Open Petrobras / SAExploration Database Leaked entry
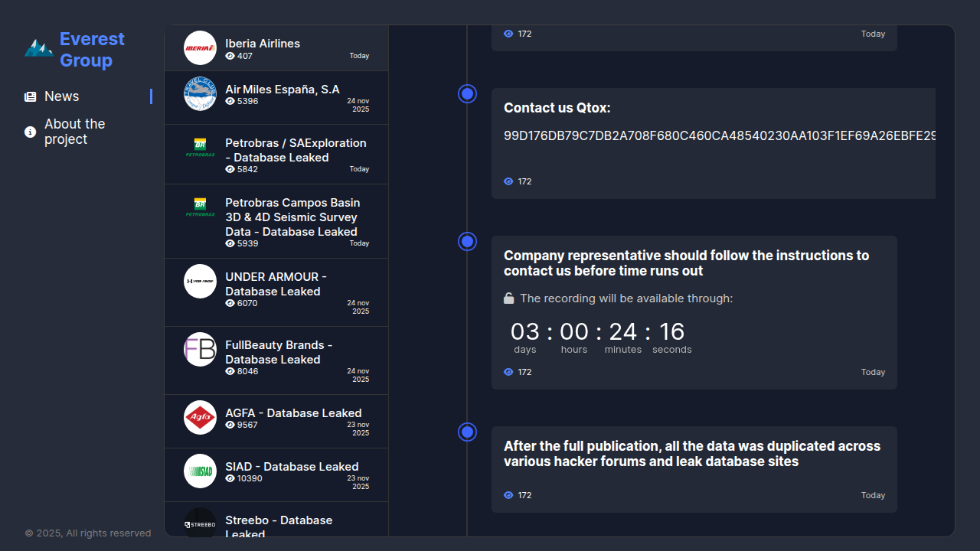This screenshot has height=551, width=980. 295,150
